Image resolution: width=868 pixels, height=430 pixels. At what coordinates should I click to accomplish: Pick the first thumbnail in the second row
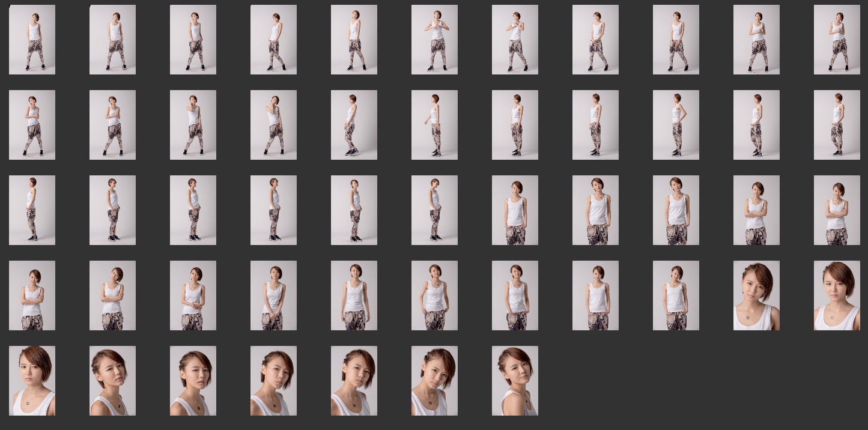32,125
